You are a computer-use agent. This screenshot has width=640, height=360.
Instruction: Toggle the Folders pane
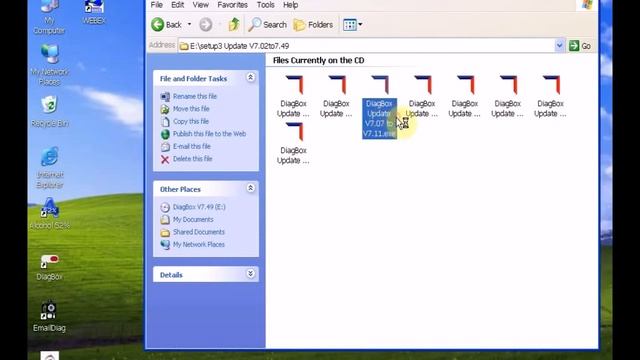313,24
